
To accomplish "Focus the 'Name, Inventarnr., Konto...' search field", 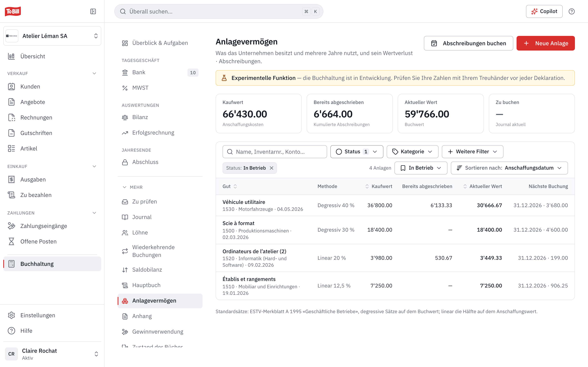I will pyautogui.click(x=275, y=152).
